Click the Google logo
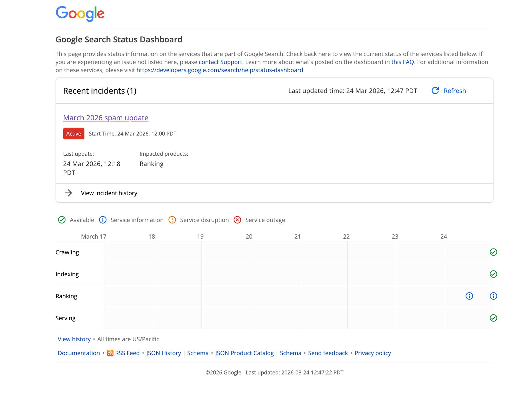This screenshot has width=532, height=393. [x=80, y=14]
